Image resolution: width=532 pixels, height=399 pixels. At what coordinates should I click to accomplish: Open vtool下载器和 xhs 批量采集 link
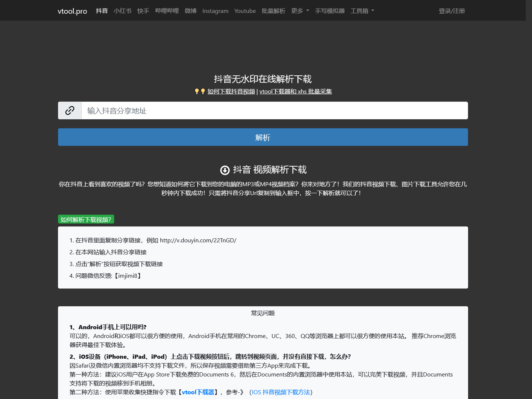(x=296, y=91)
